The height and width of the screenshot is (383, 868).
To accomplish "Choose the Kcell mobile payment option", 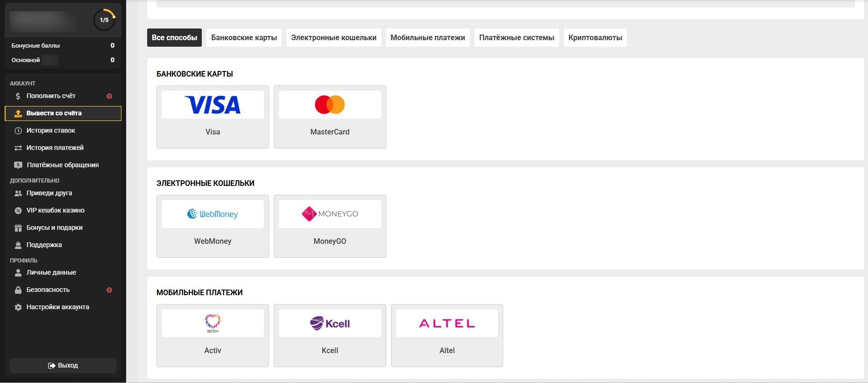I will [330, 335].
